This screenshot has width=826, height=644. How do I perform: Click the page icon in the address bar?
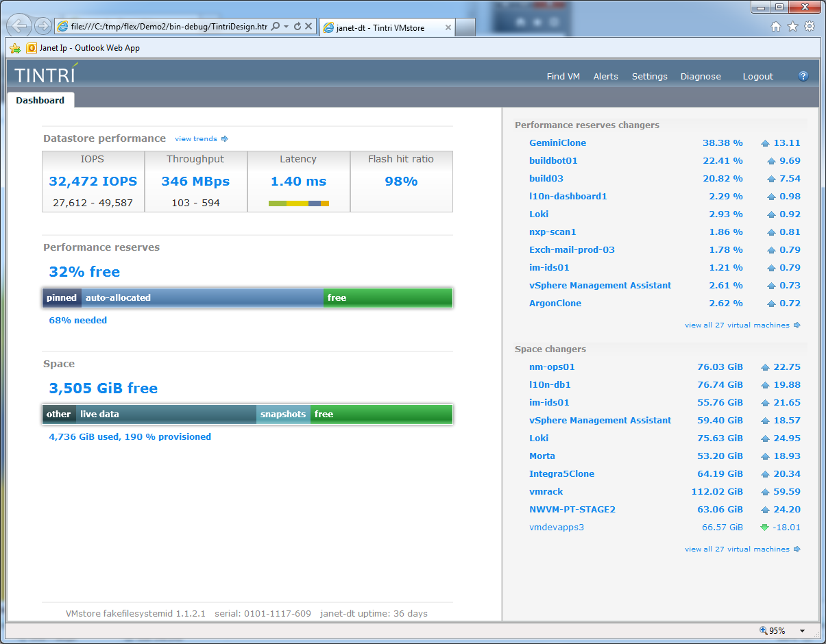pyautogui.click(x=63, y=26)
